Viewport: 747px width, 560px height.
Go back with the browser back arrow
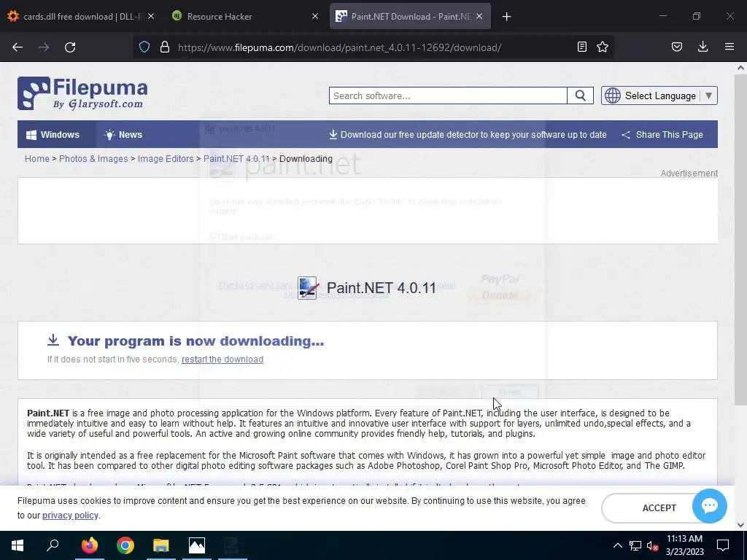[x=18, y=47]
